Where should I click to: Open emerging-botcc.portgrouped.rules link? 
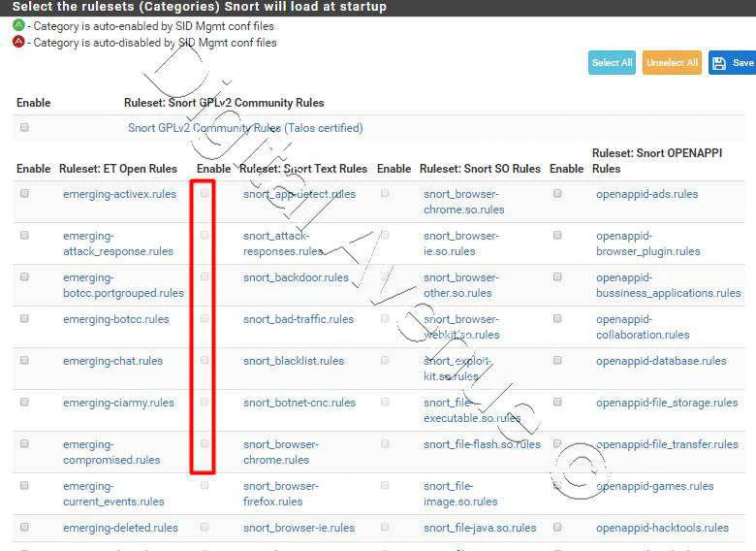[123, 285]
